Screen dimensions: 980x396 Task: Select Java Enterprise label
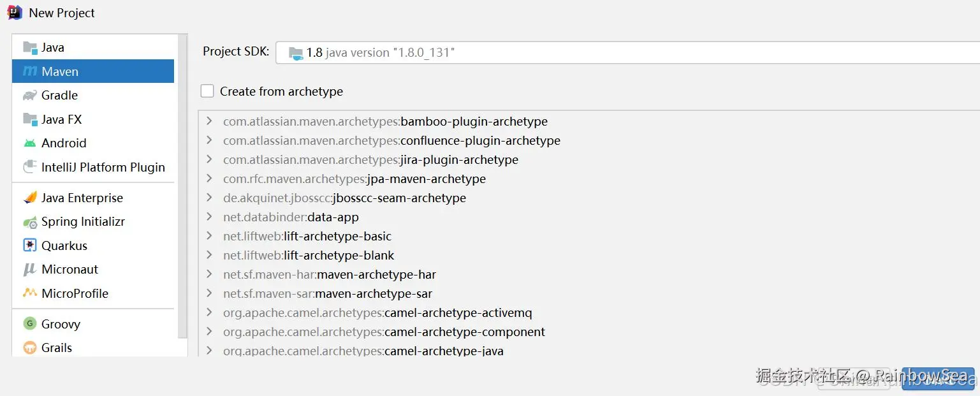tap(82, 198)
